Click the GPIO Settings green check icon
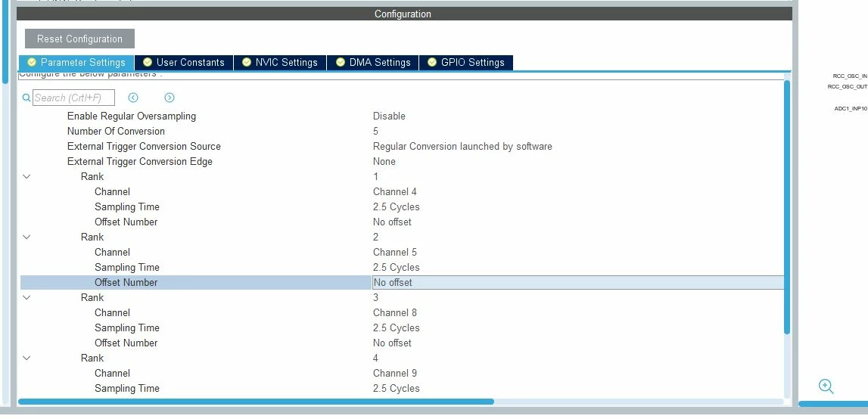 pos(432,62)
